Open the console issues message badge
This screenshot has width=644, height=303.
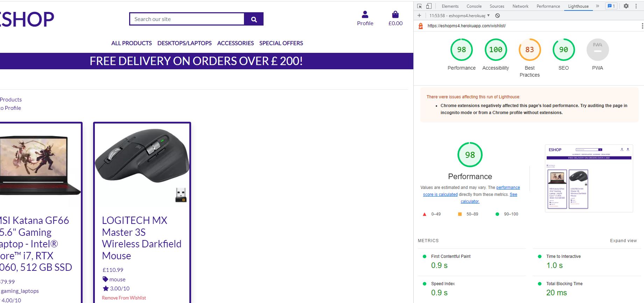click(x=611, y=6)
